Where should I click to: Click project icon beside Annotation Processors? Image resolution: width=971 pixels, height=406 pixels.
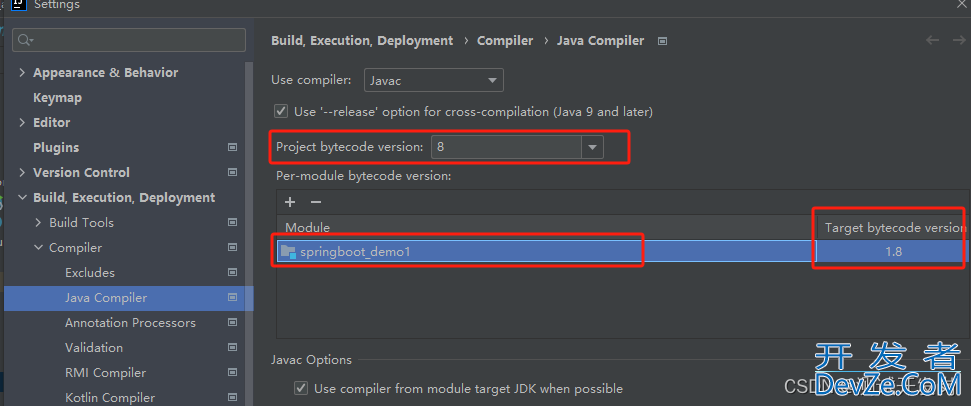[233, 322]
